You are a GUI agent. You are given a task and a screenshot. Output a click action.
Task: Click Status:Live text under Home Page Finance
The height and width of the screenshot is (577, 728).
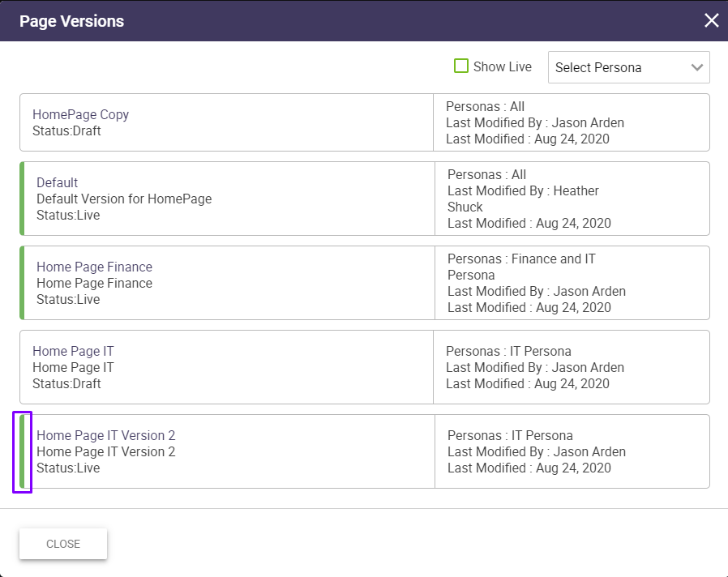click(x=68, y=299)
